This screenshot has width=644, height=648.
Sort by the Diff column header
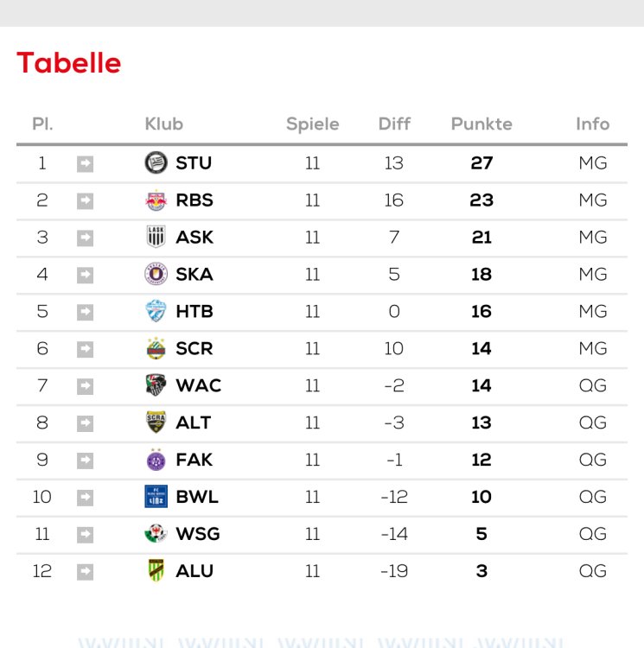pyautogui.click(x=394, y=124)
